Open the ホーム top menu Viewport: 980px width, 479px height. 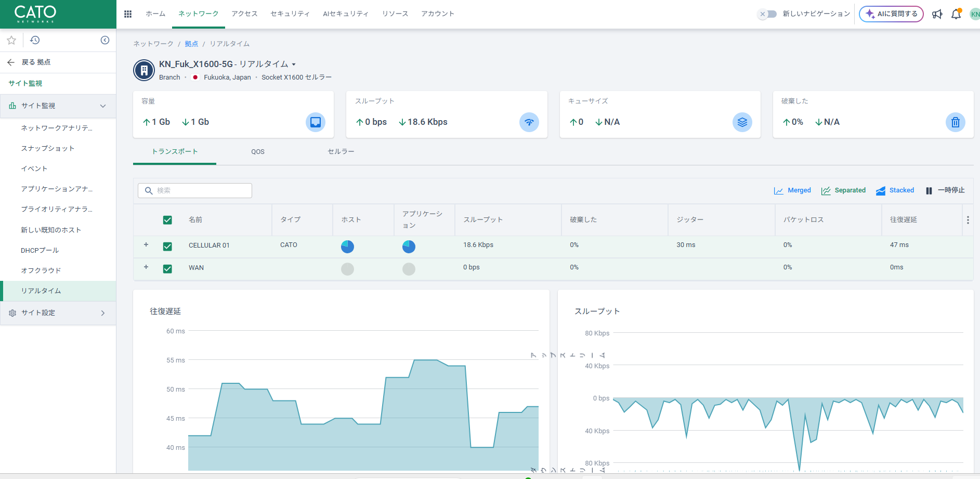[155, 14]
